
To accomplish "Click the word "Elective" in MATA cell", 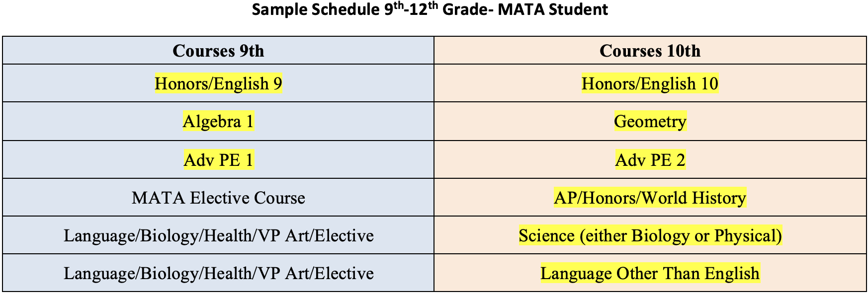I will coord(220,198).
